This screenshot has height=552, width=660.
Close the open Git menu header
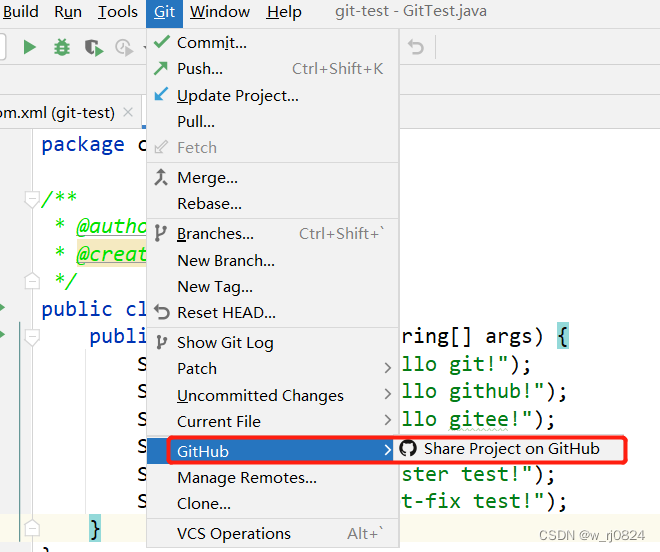(164, 13)
